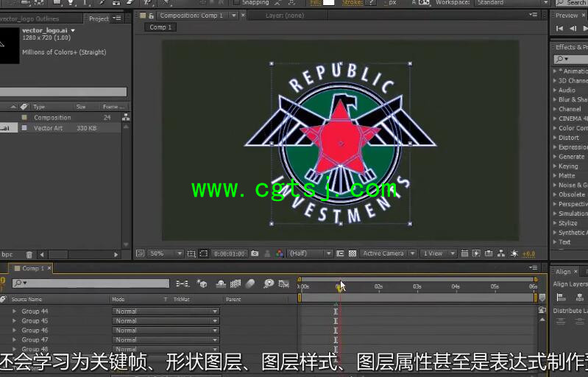Screen dimensions: 588x377
Task: Open the Graph Editor
Action: (x=284, y=283)
